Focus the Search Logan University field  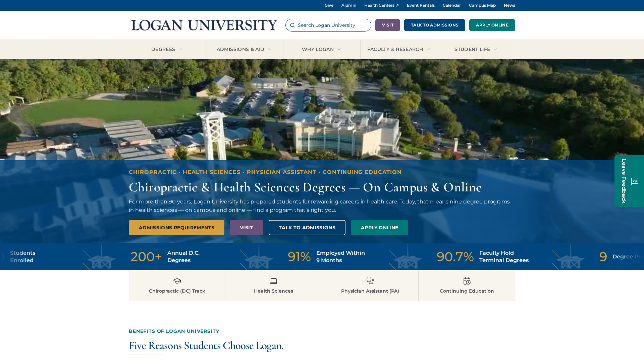coord(328,25)
